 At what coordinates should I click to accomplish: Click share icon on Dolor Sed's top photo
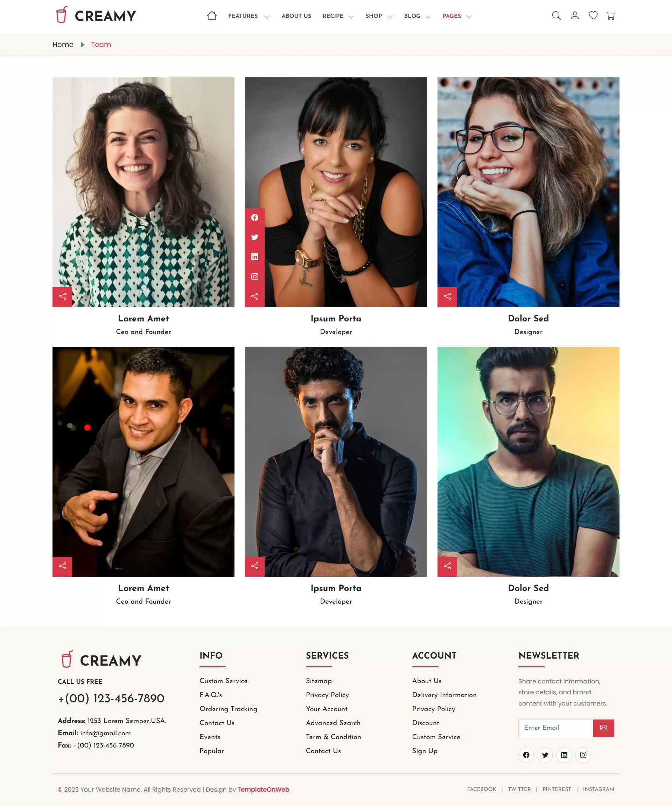tap(447, 297)
